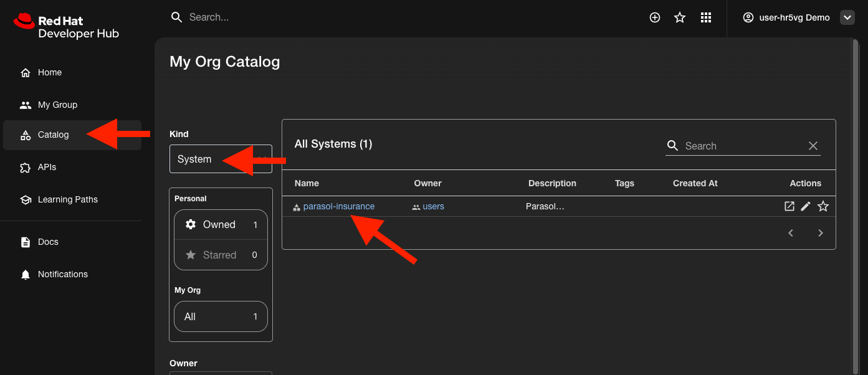
Task: Open Docs in the sidebar
Action: coord(72,242)
